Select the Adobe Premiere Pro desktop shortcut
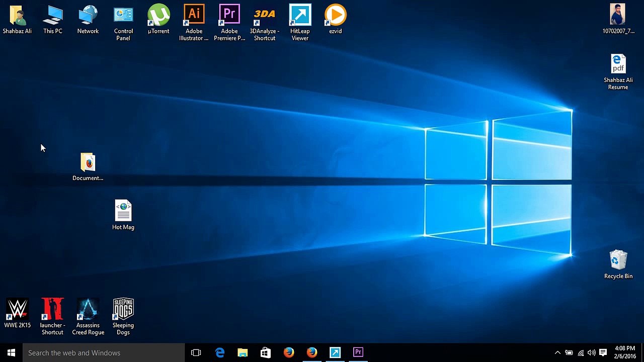Viewport: 644px width, 362px height. (229, 23)
